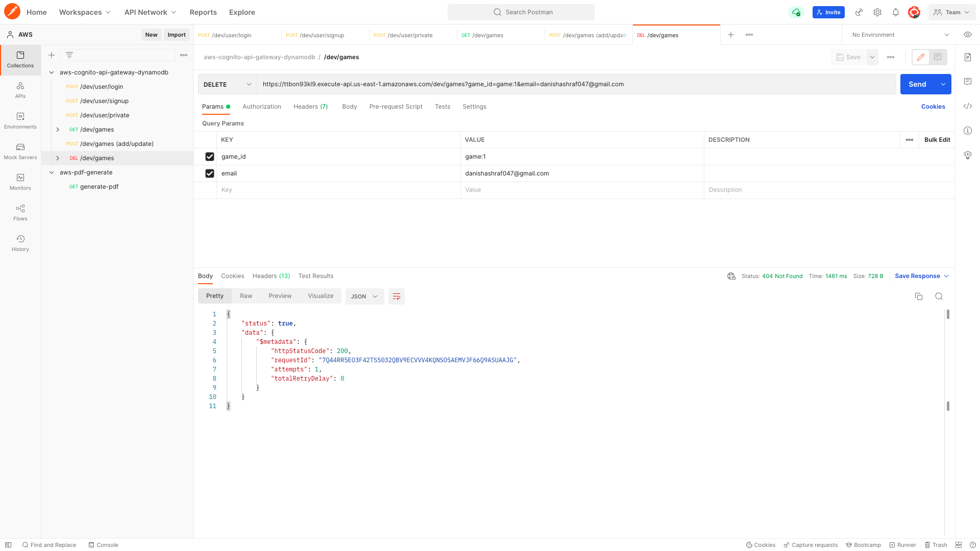980x551 pixels.
Task: Collapse the aws-pdf-generate collection
Action: pos(52,172)
